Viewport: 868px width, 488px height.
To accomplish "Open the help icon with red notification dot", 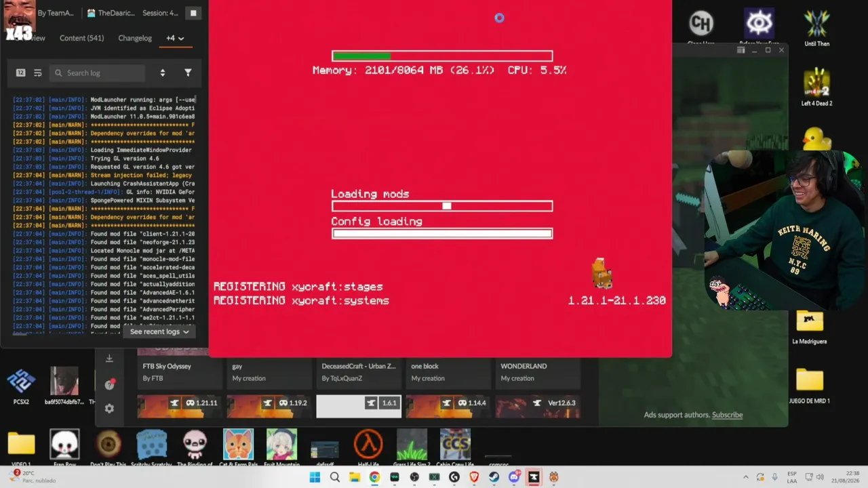I will click(109, 384).
